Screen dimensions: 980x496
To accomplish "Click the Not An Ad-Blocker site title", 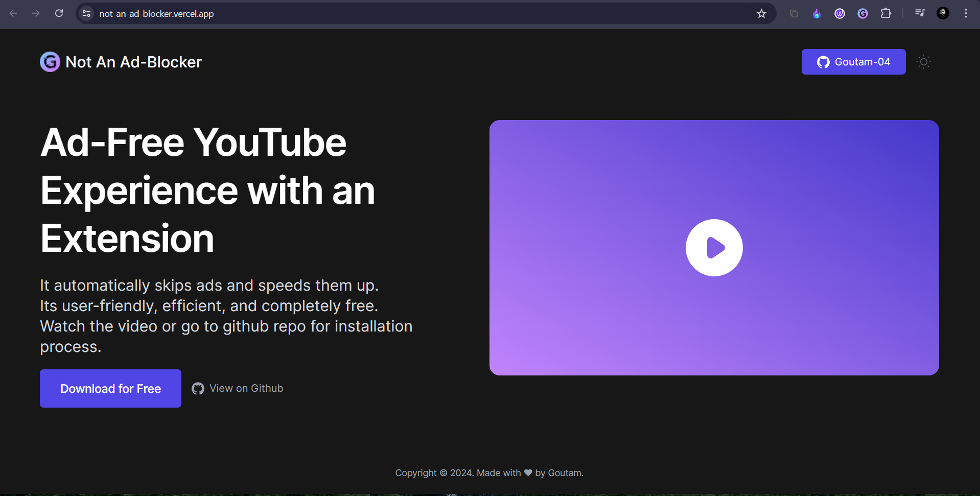I will click(133, 62).
